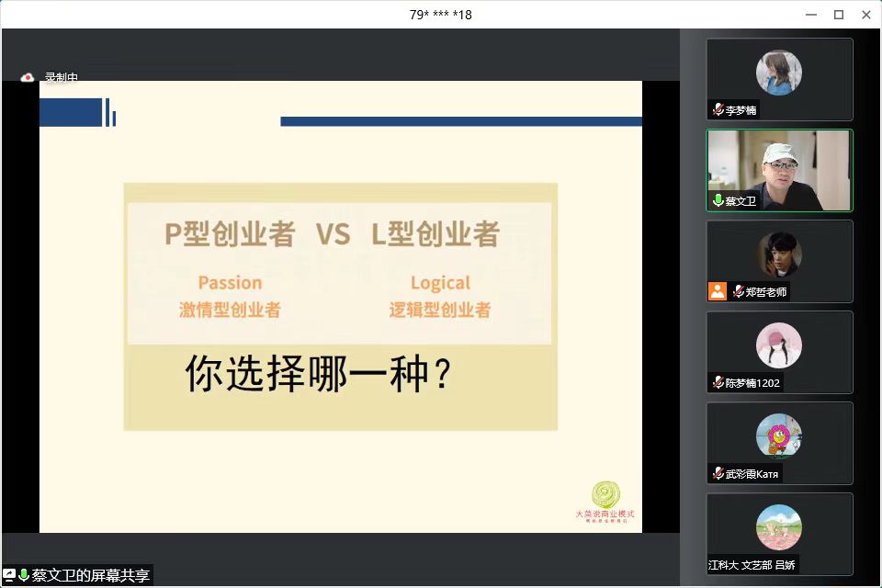The image size is (882, 588).
Task: Select the 江科大 文艺部 吕娇 participant tile
Action: [x=779, y=533]
